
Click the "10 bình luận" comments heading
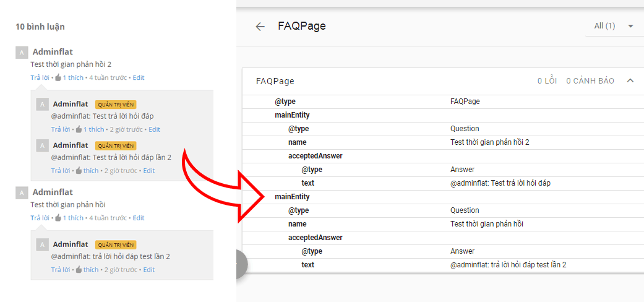pos(40,27)
